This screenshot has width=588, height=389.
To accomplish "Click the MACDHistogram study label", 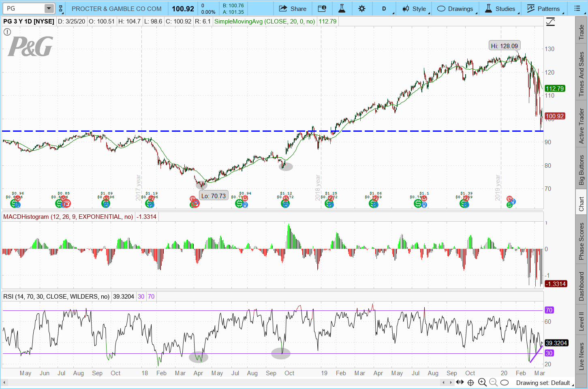I will point(68,217).
